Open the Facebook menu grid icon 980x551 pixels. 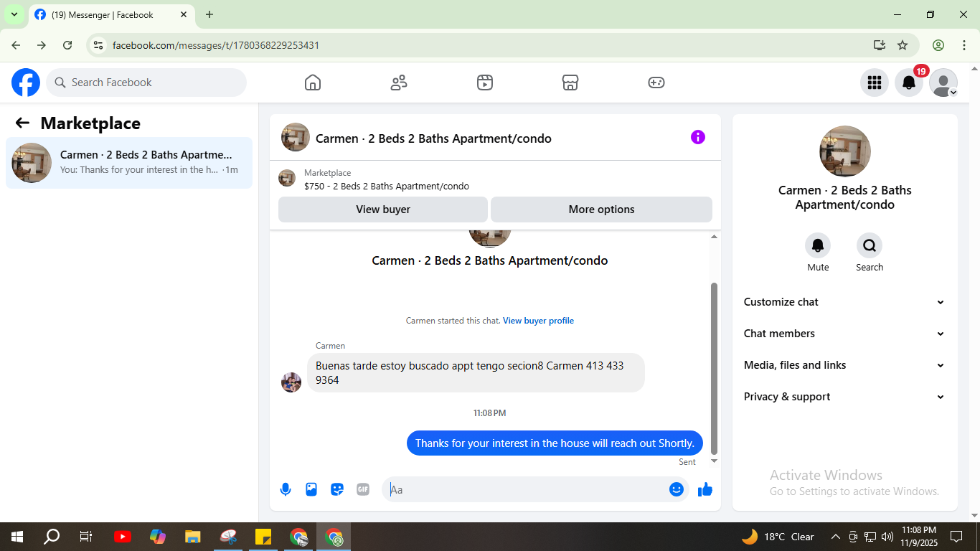tap(874, 83)
